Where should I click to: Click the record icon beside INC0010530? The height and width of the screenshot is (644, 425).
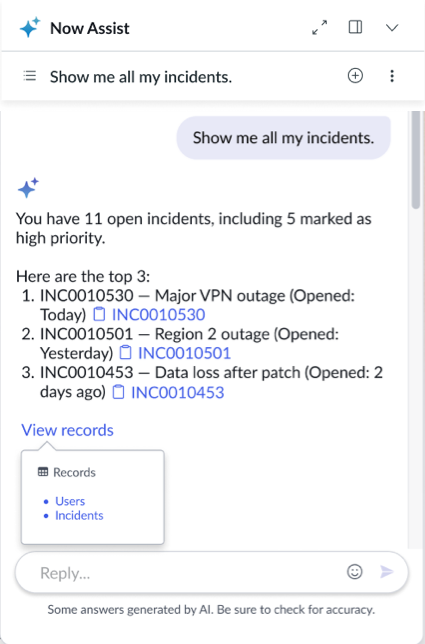point(99,314)
